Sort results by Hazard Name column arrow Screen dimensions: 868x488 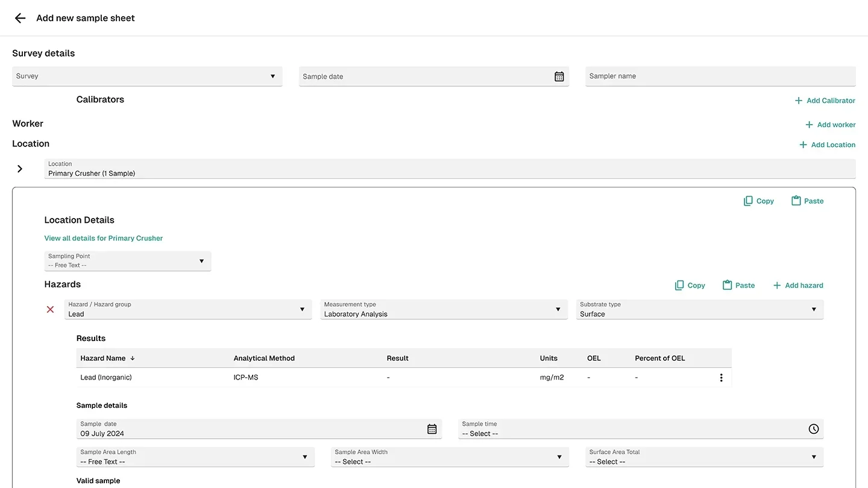pyautogui.click(x=133, y=358)
